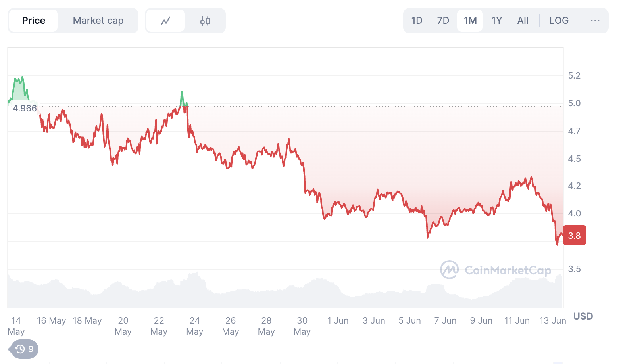Open the three-dots more options menu
Image resolution: width=619 pixels, height=364 pixels.
coord(595,21)
